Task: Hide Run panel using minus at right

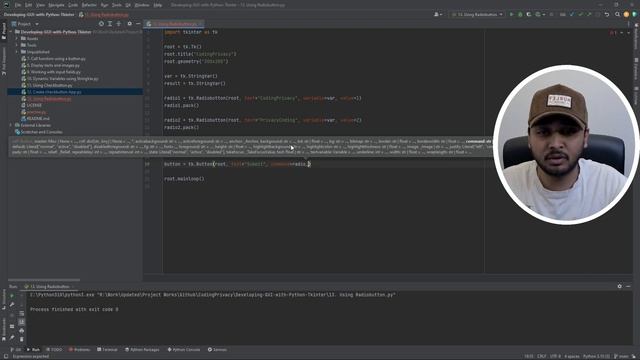Action: (x=628, y=286)
